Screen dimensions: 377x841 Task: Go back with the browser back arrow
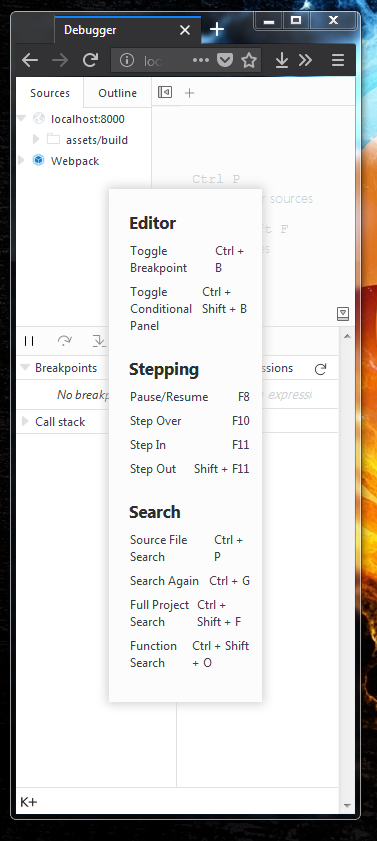point(30,60)
